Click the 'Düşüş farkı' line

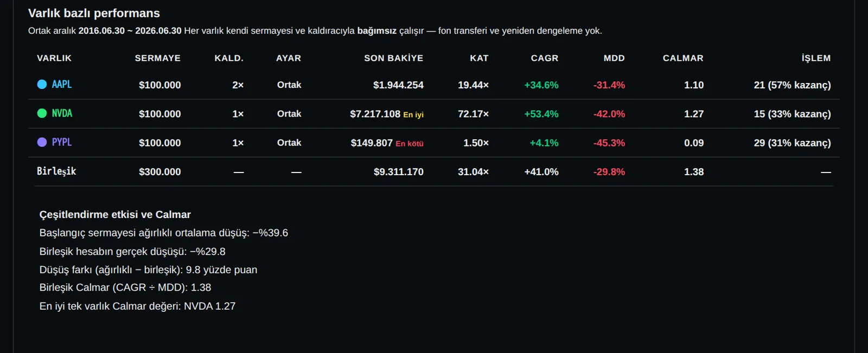tap(148, 270)
